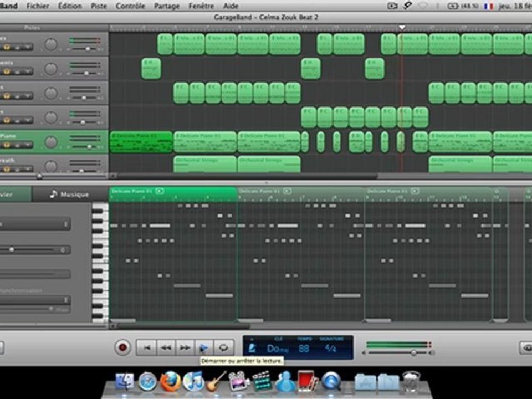Expand the Piano track's arrow dropdown
532x399 pixels.
pos(28,145)
